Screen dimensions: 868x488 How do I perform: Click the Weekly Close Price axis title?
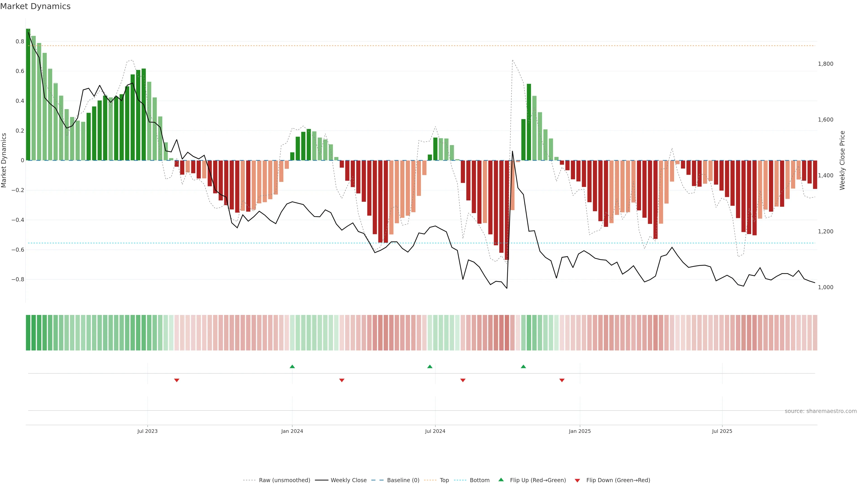(842, 160)
